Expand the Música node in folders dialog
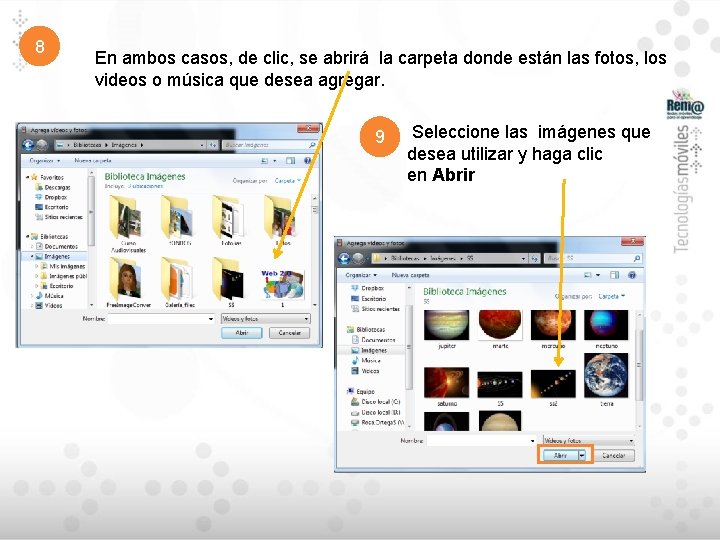Image resolution: width=720 pixels, height=540 pixels. point(32,296)
